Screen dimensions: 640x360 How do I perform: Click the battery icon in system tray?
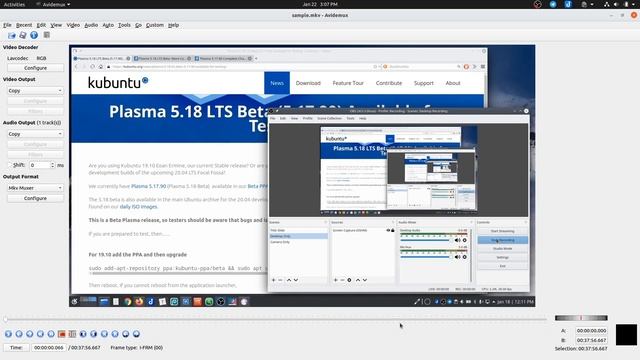(x=626, y=4)
